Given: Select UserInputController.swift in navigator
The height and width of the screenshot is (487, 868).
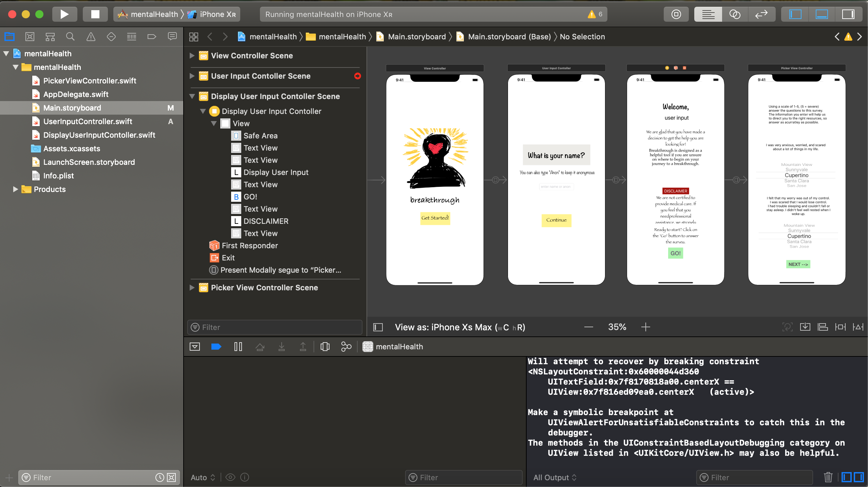Looking at the screenshot, I should tap(88, 121).
